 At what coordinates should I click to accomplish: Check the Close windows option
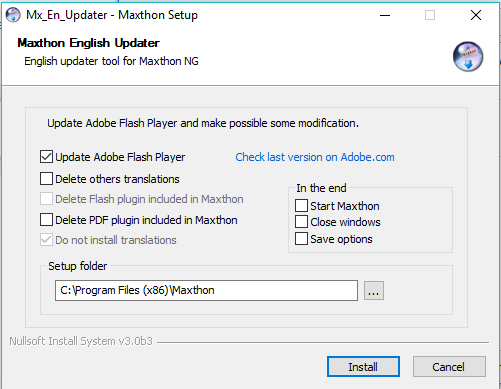pyautogui.click(x=301, y=222)
